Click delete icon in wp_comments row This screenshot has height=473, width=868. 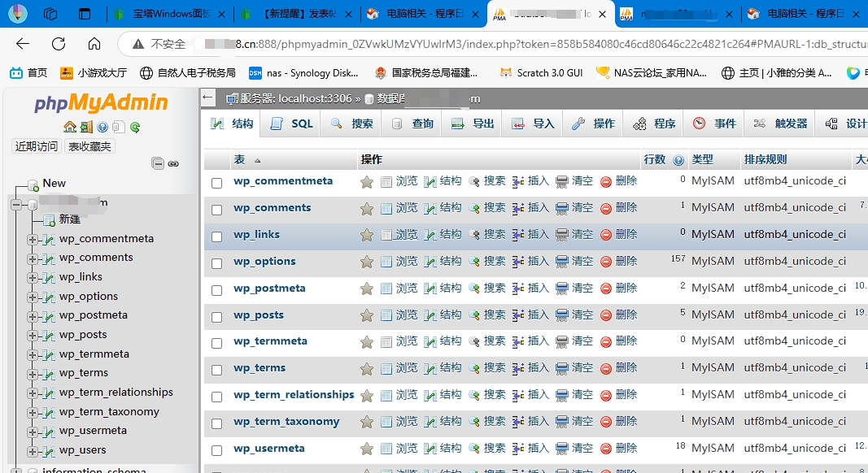coord(605,208)
